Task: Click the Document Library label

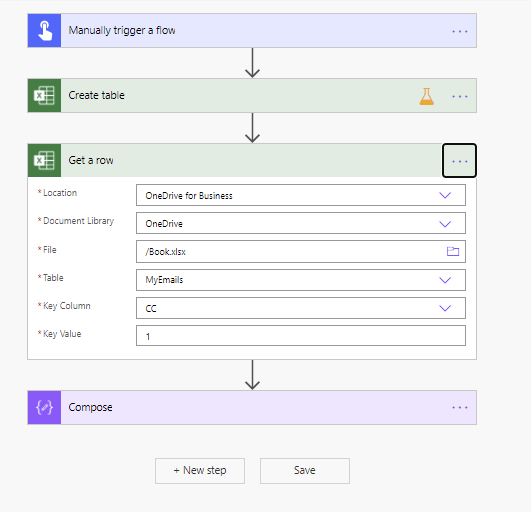Action: (x=78, y=221)
